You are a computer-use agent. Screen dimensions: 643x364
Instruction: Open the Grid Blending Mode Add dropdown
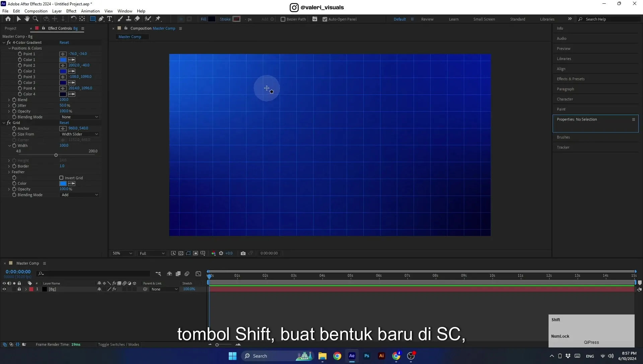tap(80, 195)
